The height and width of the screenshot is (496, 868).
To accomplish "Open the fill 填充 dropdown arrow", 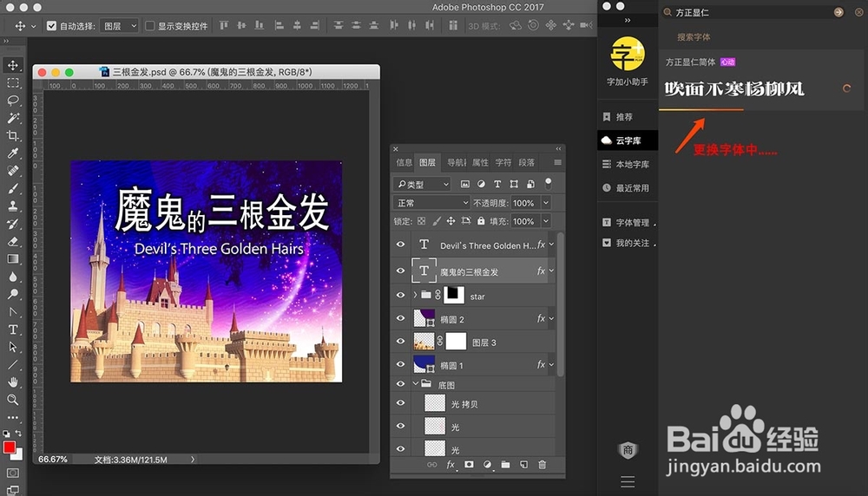I will (x=546, y=221).
